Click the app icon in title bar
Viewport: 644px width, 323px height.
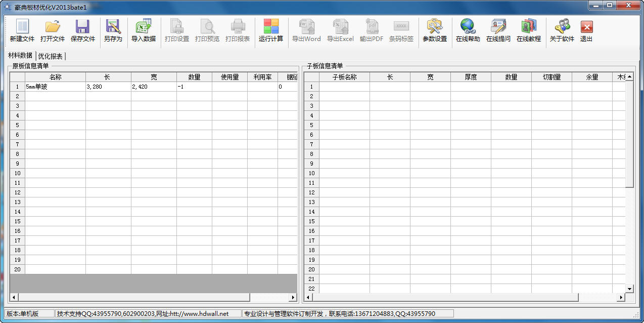[x=8, y=7]
